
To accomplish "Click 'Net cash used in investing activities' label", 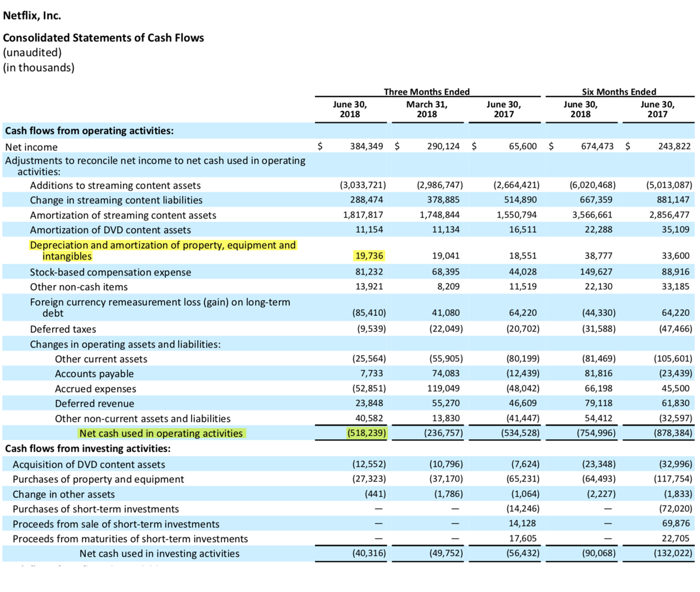I will [159, 553].
